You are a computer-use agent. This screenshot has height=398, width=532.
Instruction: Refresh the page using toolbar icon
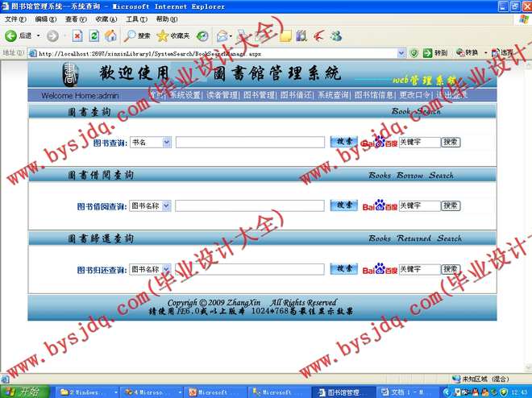click(x=94, y=35)
